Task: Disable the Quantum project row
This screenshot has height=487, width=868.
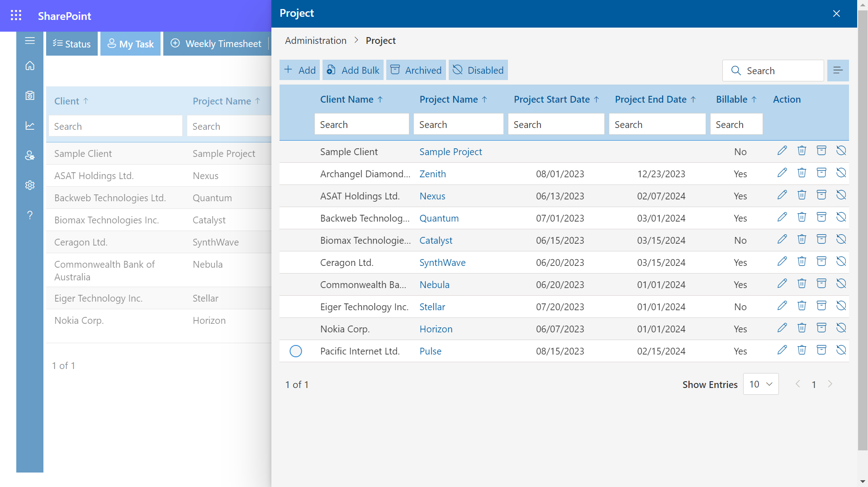Action: tap(841, 217)
